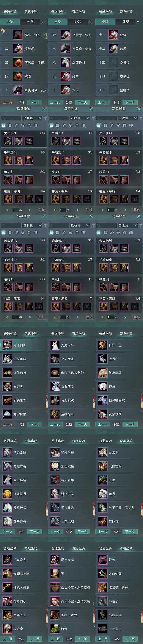
Task: Go to next page from 1/13
Action: [35, 102]
